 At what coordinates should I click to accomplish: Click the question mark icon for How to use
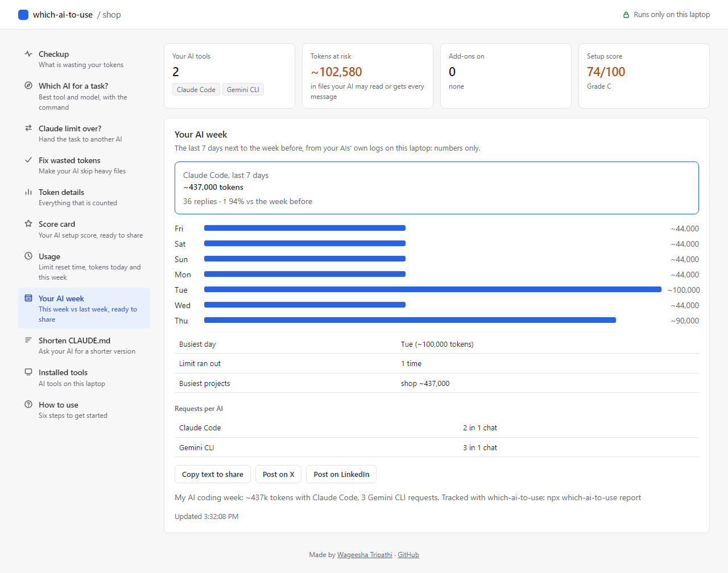pyautogui.click(x=28, y=405)
